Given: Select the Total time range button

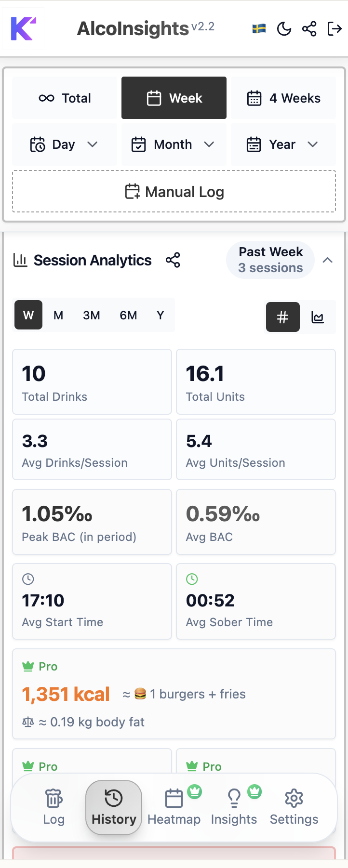Looking at the screenshot, I should [64, 98].
